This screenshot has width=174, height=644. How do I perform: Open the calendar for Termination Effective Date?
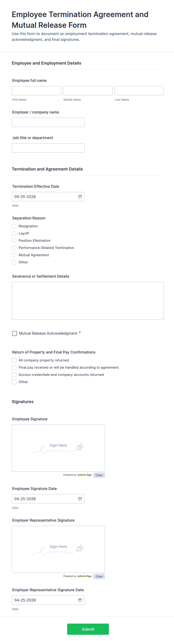(80, 197)
